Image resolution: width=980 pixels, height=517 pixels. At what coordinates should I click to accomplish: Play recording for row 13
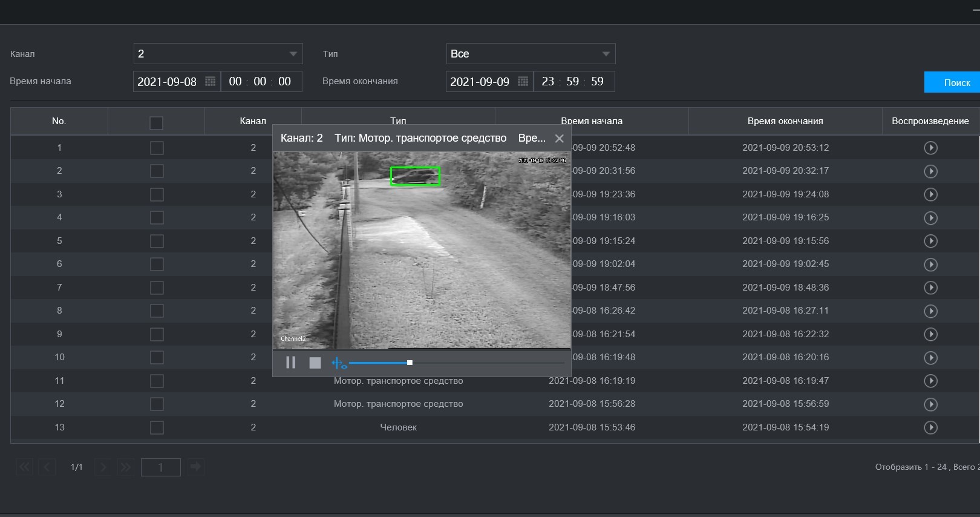tap(930, 427)
